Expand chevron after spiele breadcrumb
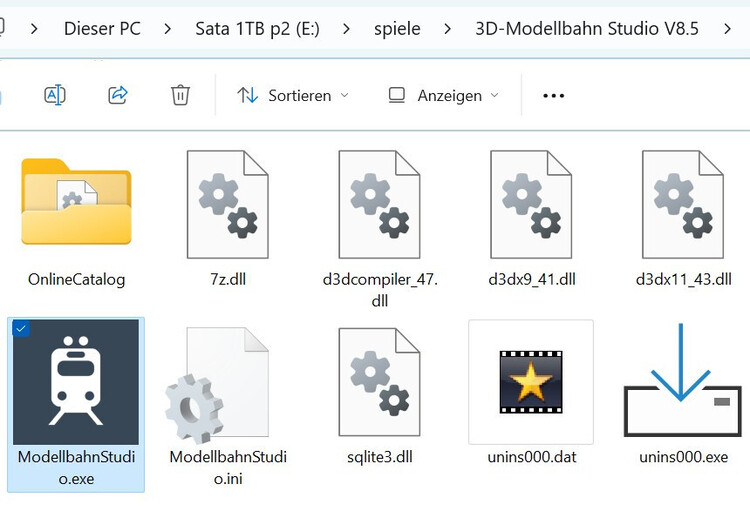 [x=447, y=28]
